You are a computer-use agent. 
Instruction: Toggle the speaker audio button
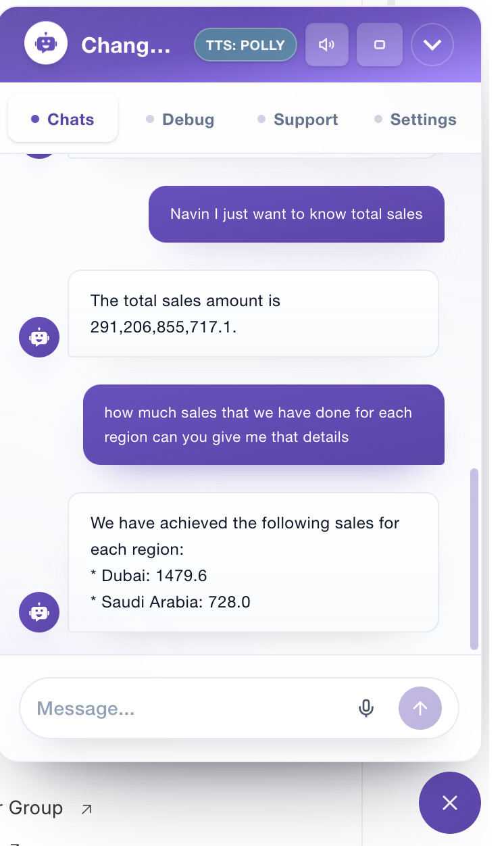pyautogui.click(x=327, y=45)
